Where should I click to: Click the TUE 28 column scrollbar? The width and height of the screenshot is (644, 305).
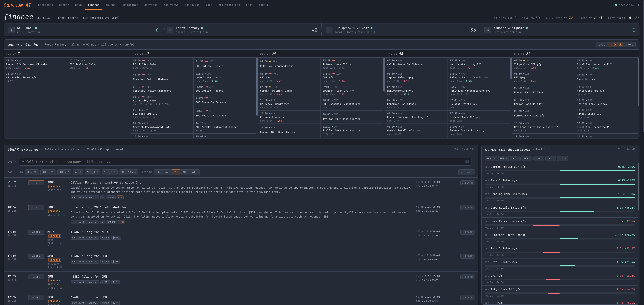[257, 86]
